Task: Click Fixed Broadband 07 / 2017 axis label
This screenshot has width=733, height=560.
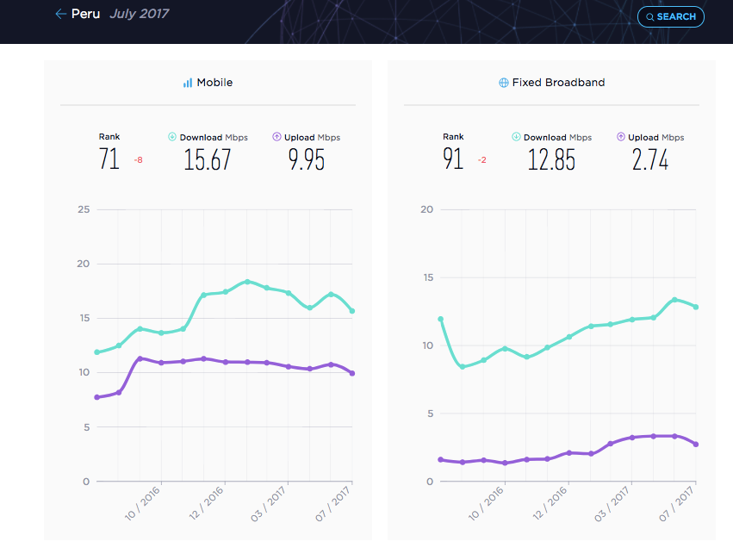Action: pos(676,503)
